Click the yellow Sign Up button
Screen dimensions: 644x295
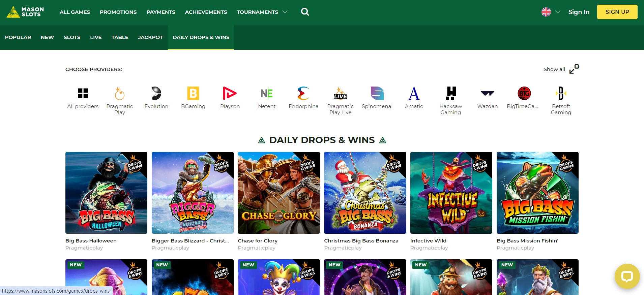coord(617,12)
